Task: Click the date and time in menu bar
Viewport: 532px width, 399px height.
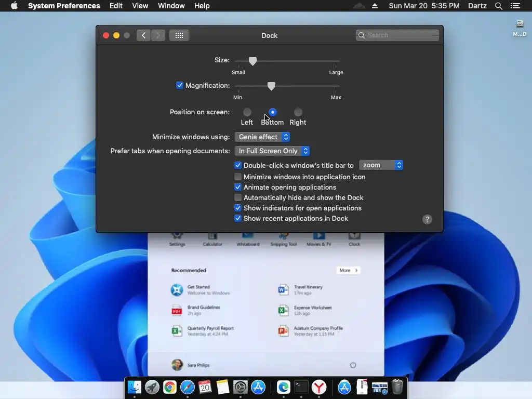Action: [x=424, y=6]
